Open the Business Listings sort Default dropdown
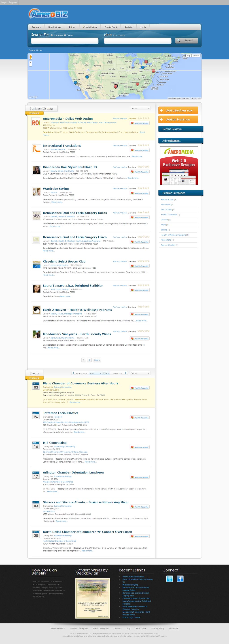This screenshot has height=644, width=229. (x=140, y=108)
